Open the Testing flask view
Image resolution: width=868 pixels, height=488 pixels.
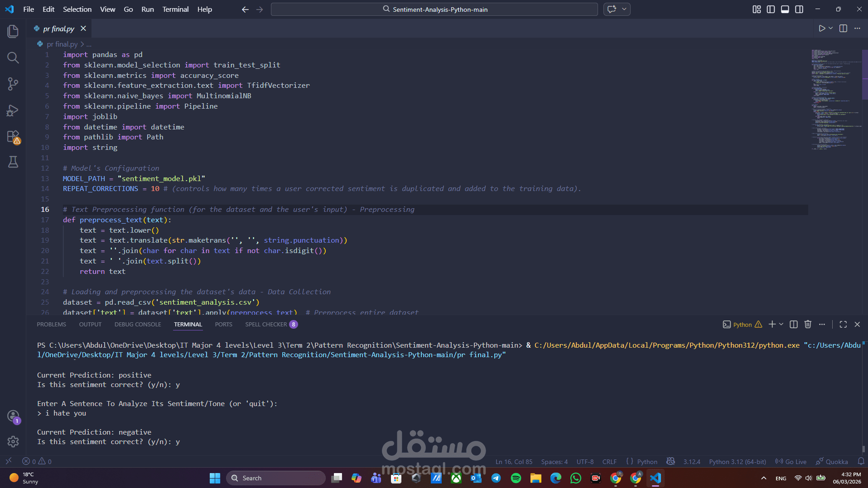pyautogui.click(x=13, y=162)
